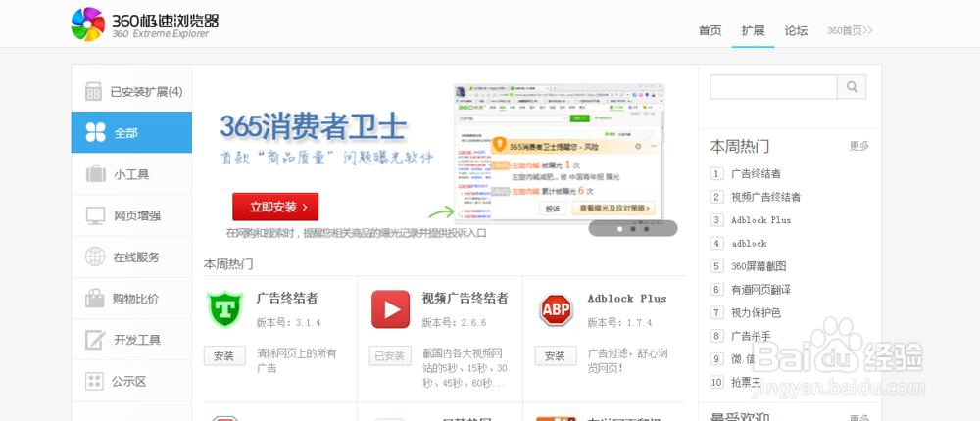Click the 全部 clover icon
The height and width of the screenshot is (421, 980).
(95, 132)
